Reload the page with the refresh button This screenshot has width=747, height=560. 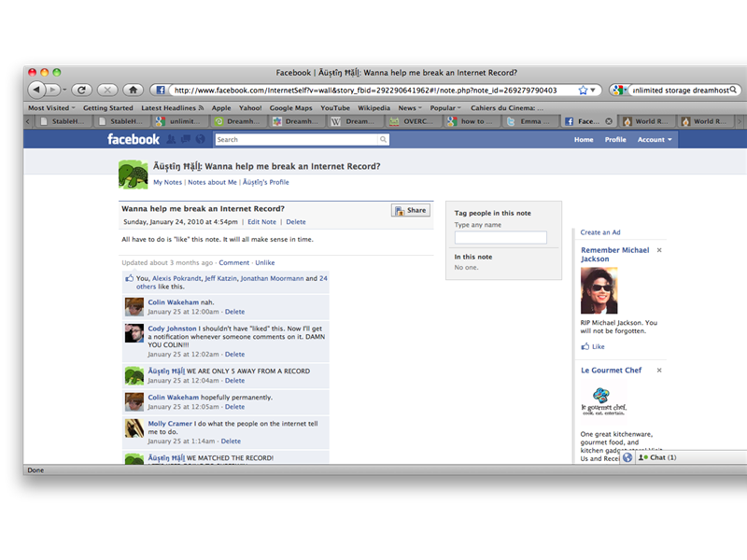pyautogui.click(x=81, y=90)
